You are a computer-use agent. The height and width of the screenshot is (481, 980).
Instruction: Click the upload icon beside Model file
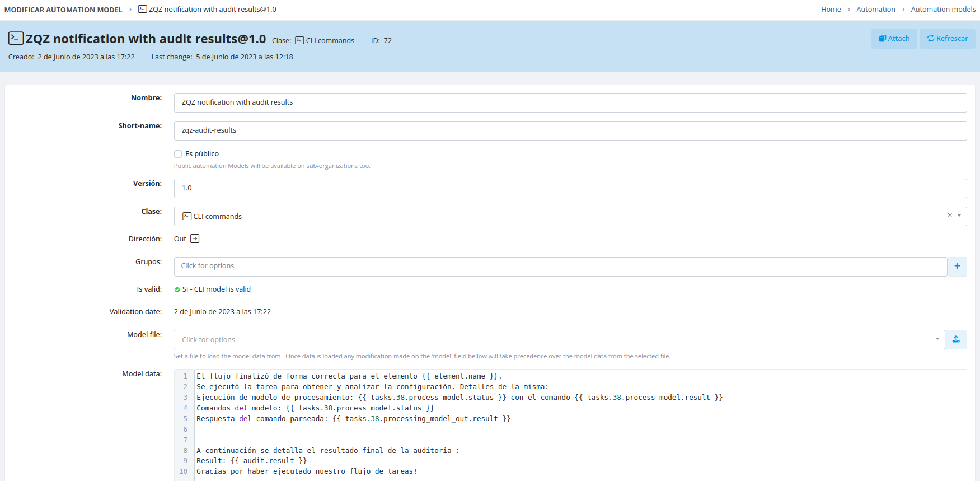click(x=956, y=339)
